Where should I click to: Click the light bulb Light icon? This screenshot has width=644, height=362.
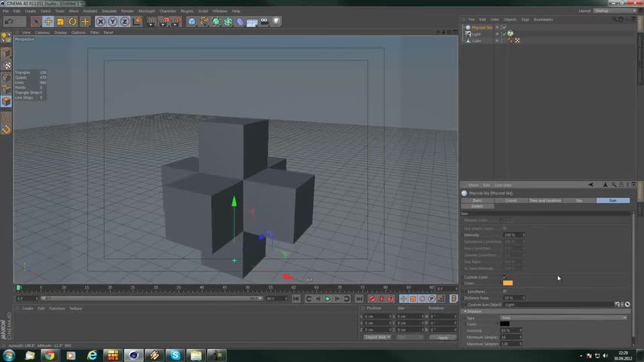click(276, 22)
